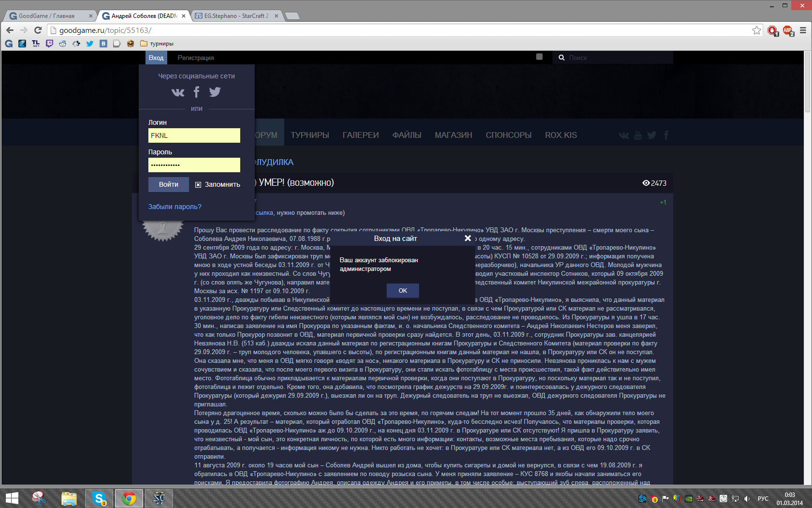Open site Twitter icon in navbar

pos(652,135)
